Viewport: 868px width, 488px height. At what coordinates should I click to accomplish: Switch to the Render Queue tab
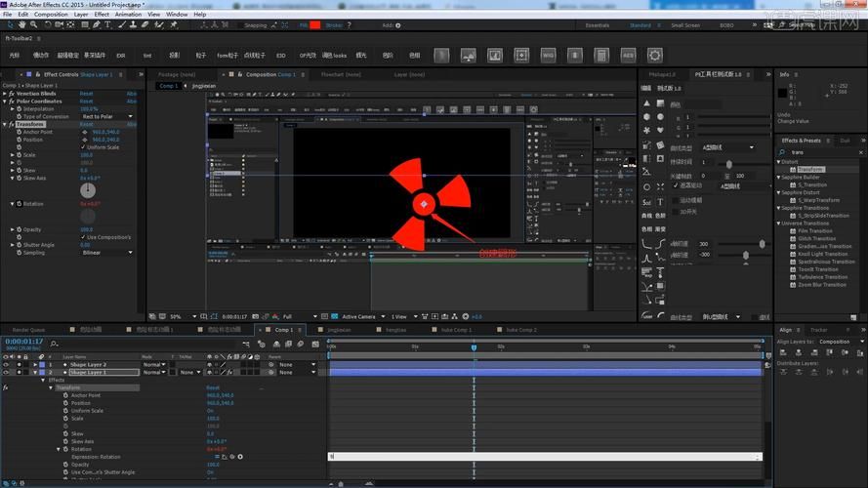(28, 330)
